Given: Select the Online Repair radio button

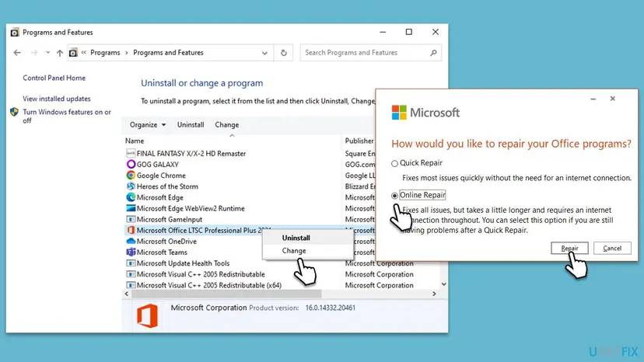Looking at the screenshot, I should coord(394,195).
